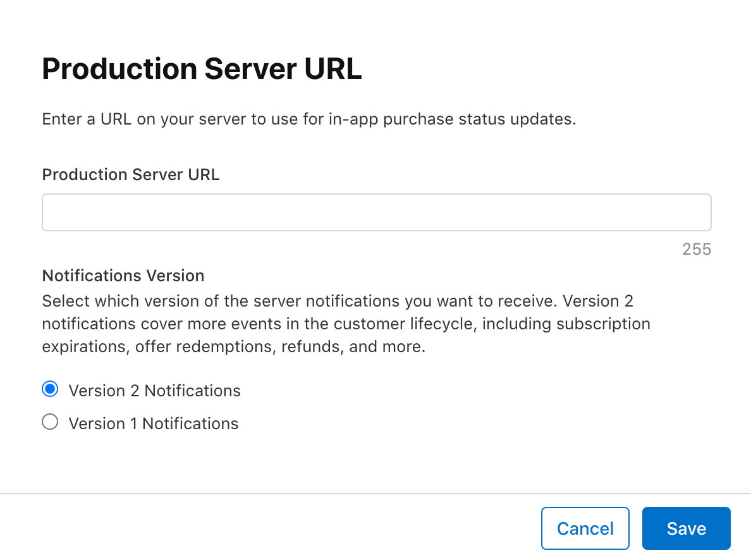
Task: Click the 255 character counter
Action: click(697, 249)
